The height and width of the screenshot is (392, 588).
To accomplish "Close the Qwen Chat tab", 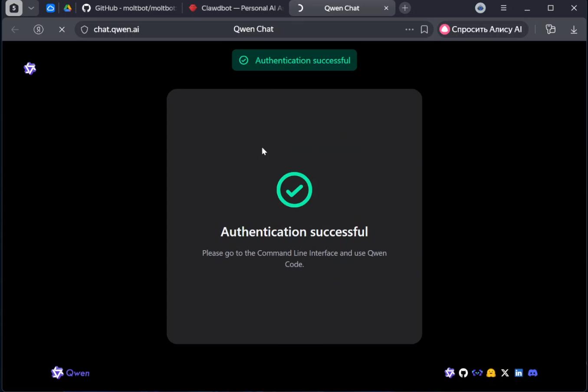I will pyautogui.click(x=386, y=8).
